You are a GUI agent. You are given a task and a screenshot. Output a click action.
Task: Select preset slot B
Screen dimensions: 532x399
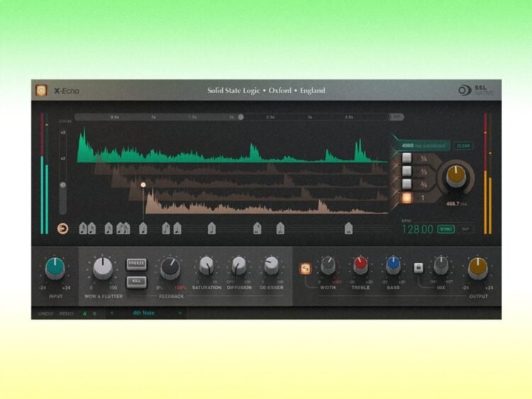[94, 313]
